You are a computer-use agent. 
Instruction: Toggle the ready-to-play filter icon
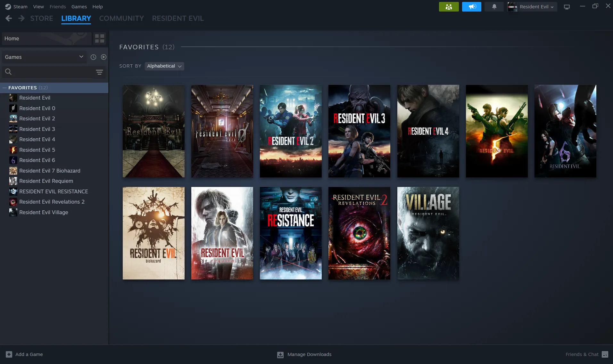coord(104,57)
